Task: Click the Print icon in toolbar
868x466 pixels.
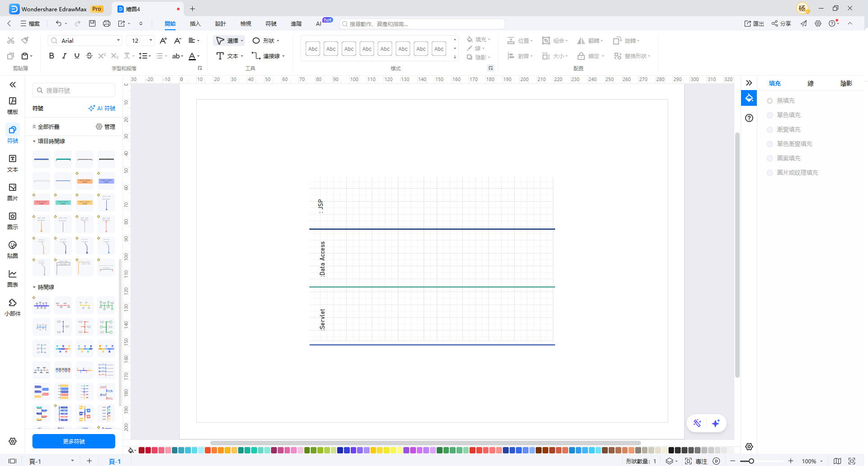Action: click(107, 23)
